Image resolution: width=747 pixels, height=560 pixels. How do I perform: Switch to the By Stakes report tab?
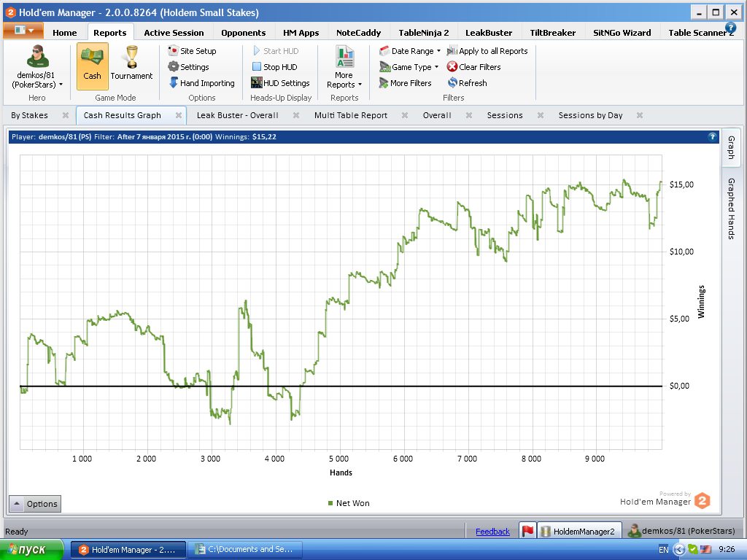pyautogui.click(x=29, y=115)
